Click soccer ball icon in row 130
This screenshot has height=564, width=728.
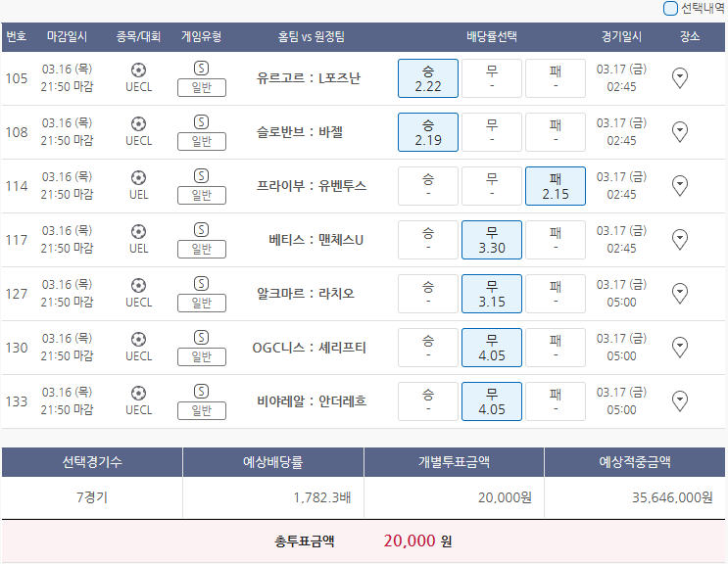tap(138, 339)
